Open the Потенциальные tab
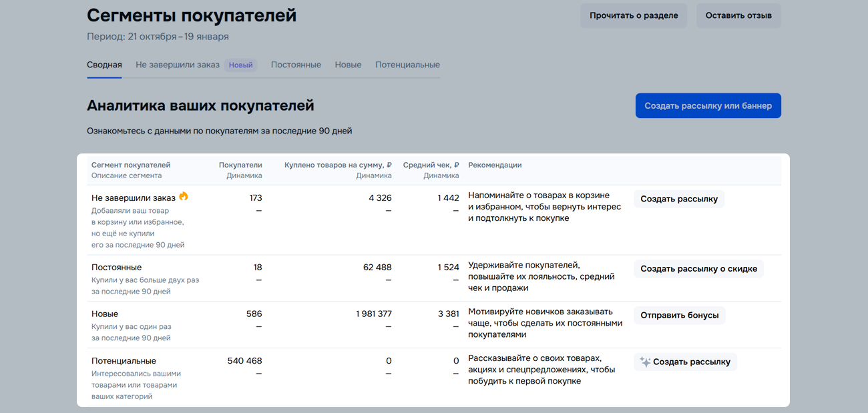The width and height of the screenshot is (868, 413). click(407, 65)
